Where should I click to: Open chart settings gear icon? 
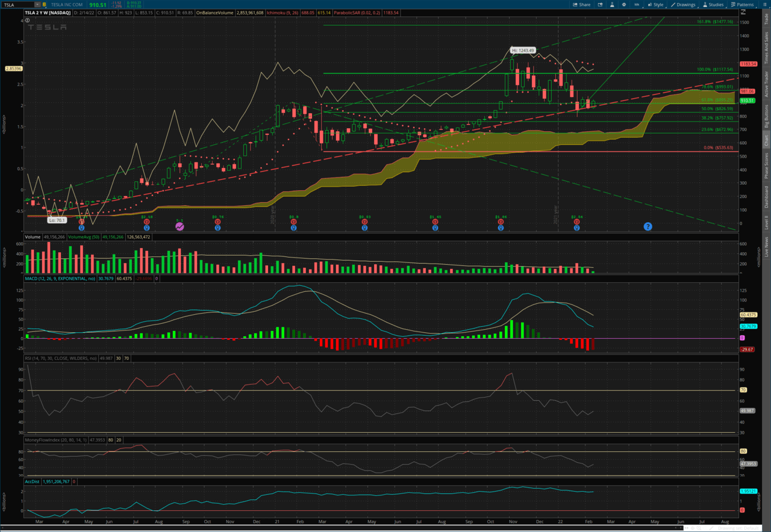click(624, 5)
